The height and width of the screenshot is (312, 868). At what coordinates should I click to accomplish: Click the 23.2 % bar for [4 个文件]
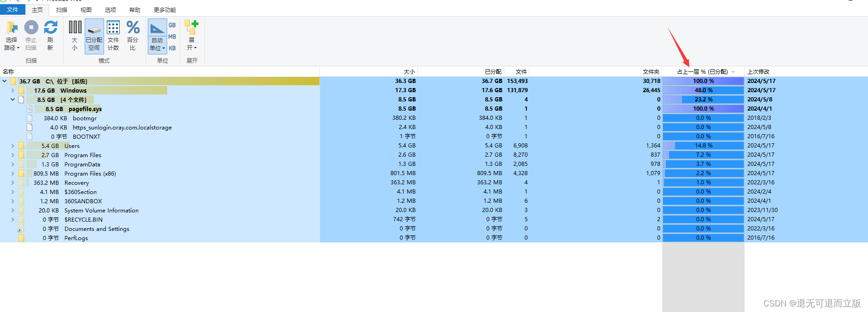703,100
